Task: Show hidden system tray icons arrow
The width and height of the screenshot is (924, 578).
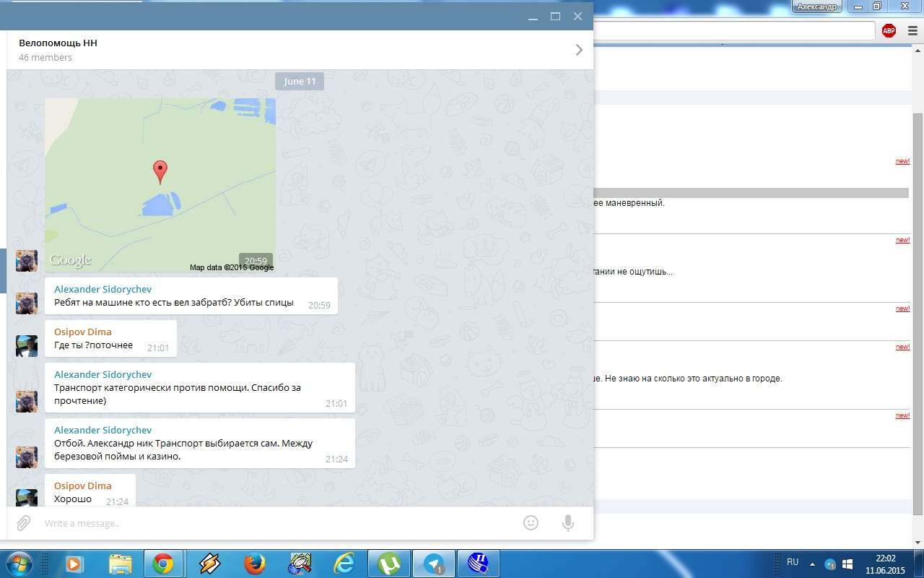Action: [x=812, y=564]
